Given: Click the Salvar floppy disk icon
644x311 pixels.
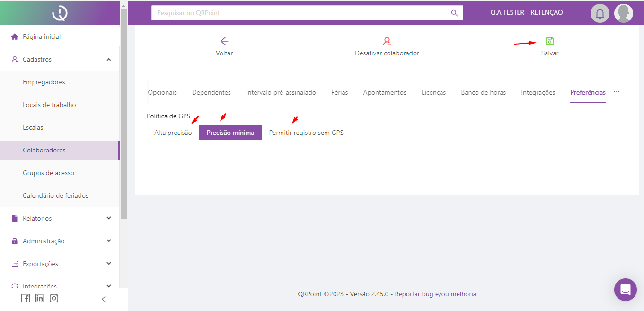Looking at the screenshot, I should [x=549, y=41].
